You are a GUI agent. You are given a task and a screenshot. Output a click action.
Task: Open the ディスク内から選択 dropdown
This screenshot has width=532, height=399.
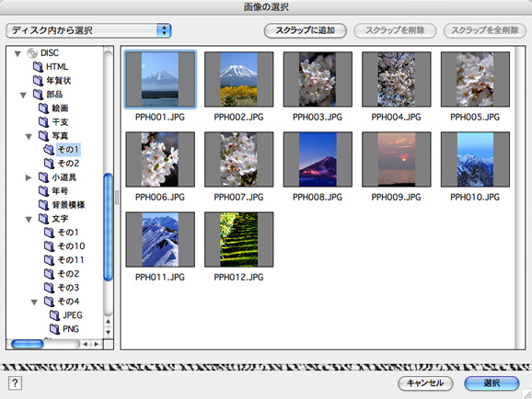click(88, 30)
